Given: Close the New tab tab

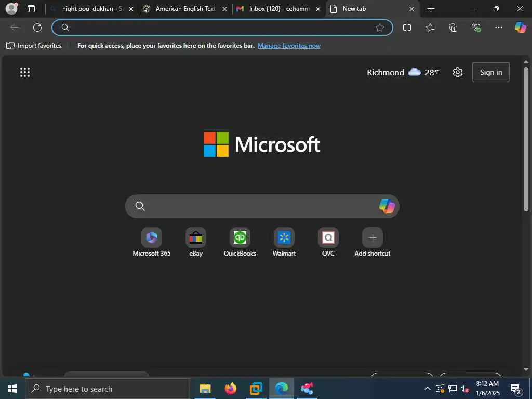Looking at the screenshot, I should tap(411, 9).
